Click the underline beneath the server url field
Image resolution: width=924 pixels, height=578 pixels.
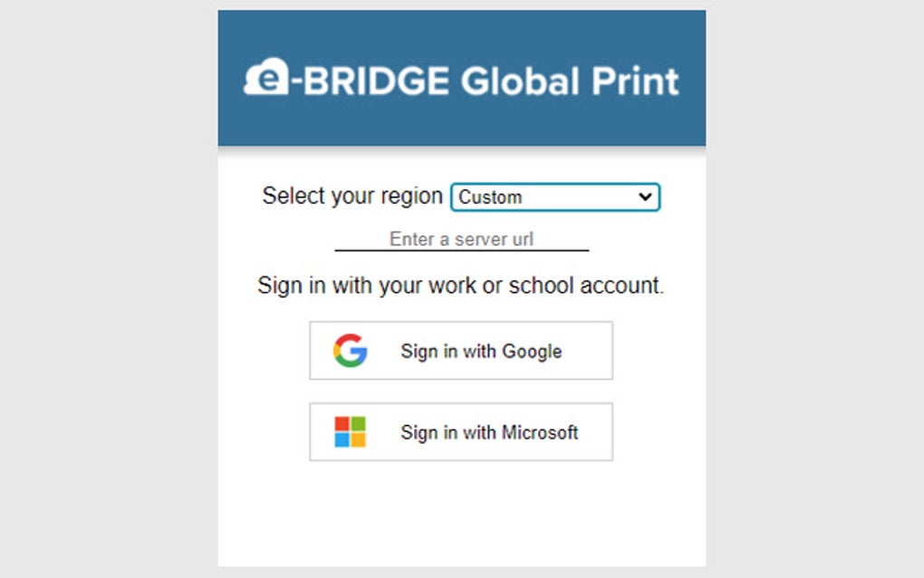coord(462,251)
